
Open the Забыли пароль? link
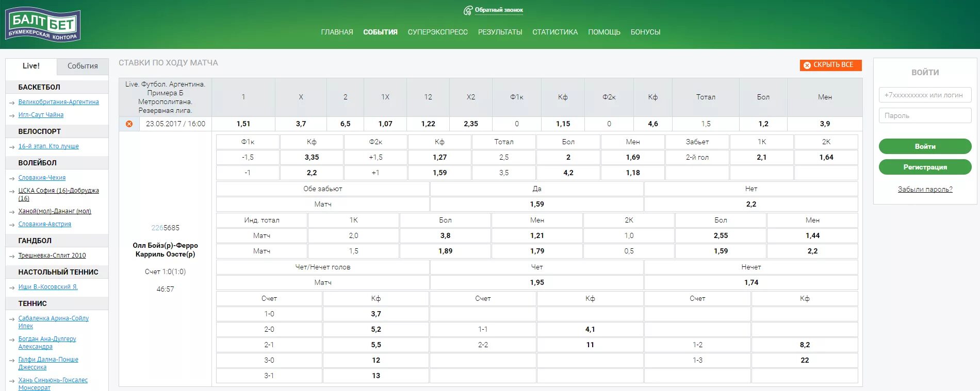pos(925,189)
